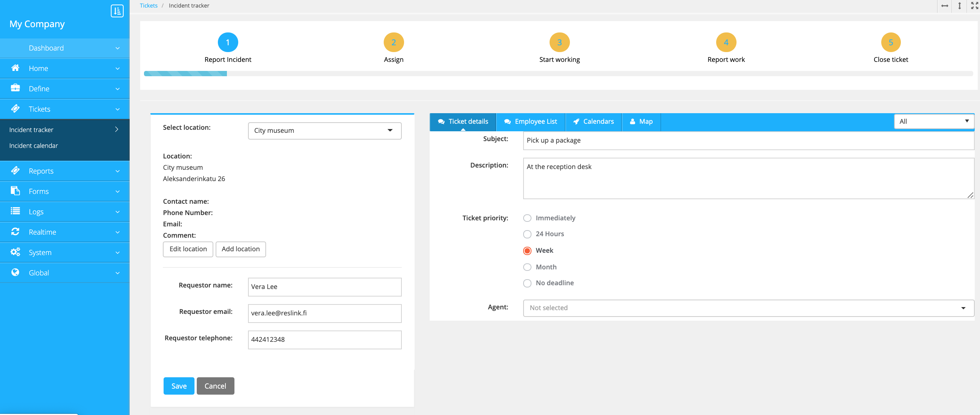
Task: Open the Calendars tab
Action: click(x=593, y=121)
